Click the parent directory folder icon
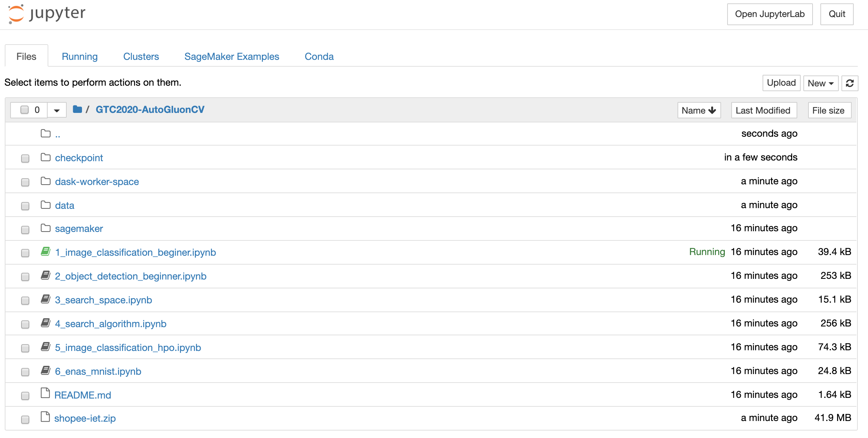This screenshot has height=438, width=868. click(x=46, y=134)
